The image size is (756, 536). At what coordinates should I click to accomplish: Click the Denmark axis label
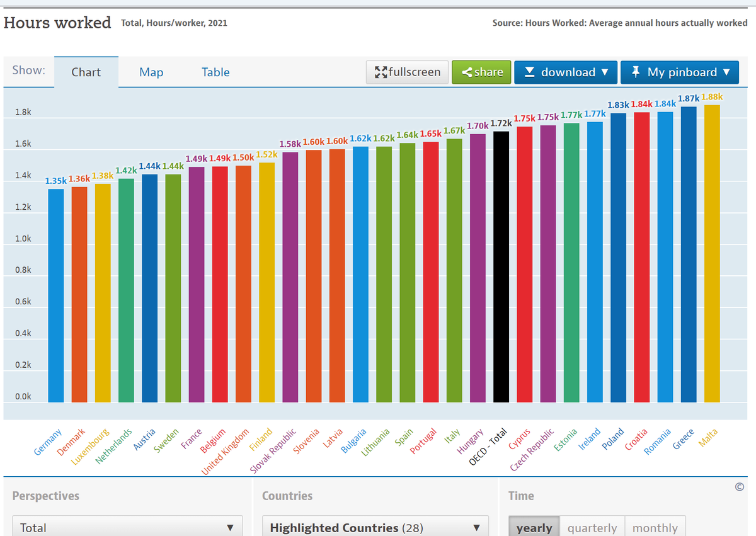click(71, 442)
